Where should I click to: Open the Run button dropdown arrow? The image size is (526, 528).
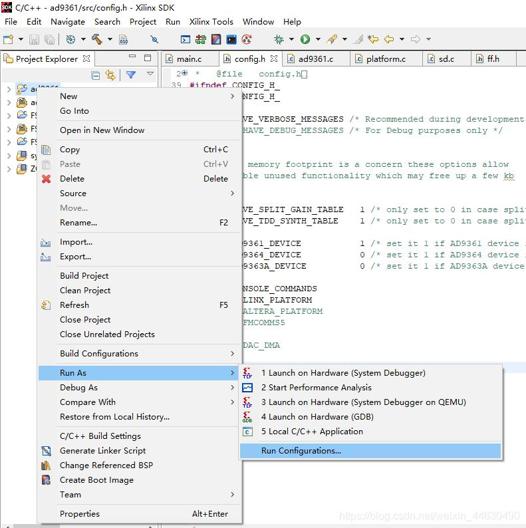(318, 39)
